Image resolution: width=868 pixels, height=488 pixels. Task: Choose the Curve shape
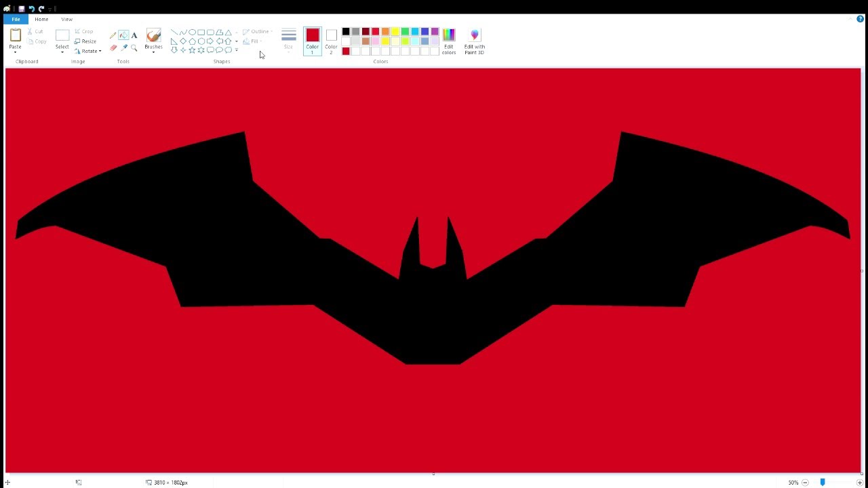[x=183, y=32]
